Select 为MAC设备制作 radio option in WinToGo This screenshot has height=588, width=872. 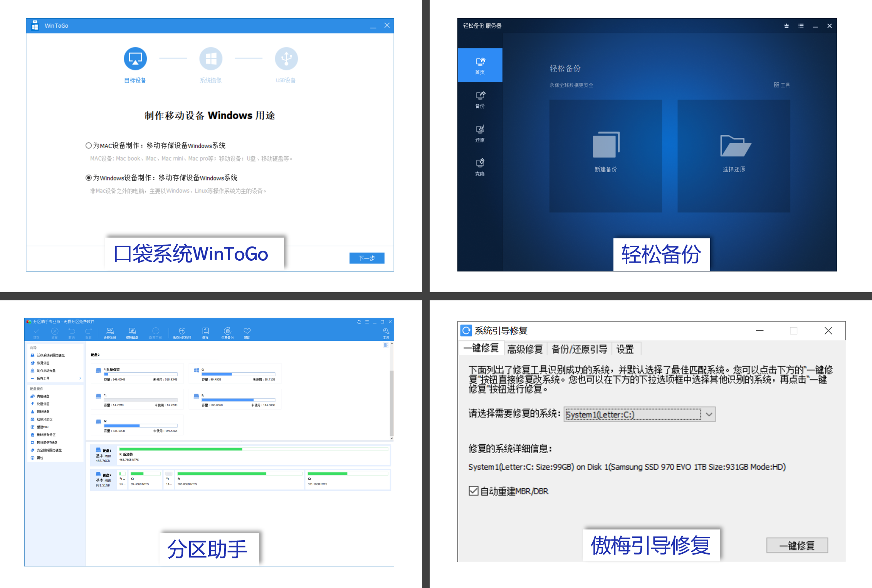(89, 146)
